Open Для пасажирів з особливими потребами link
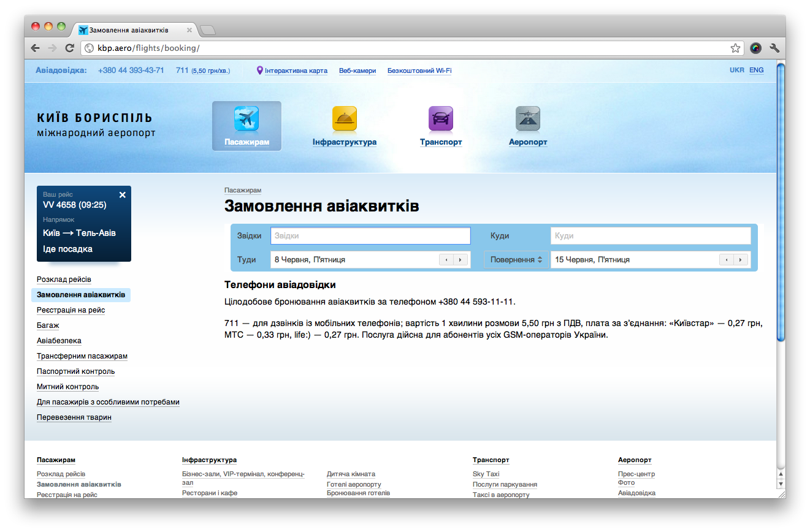 108,402
